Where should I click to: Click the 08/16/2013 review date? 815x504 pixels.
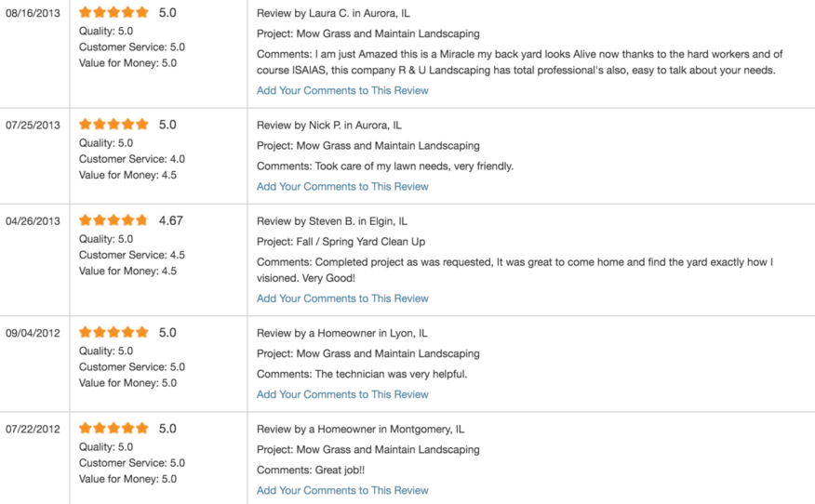(x=33, y=14)
